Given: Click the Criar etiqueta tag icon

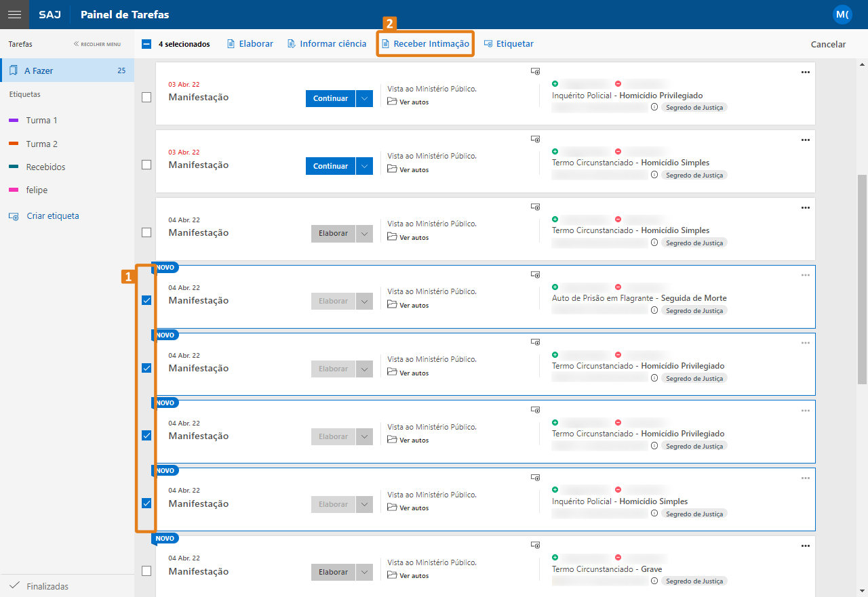Looking at the screenshot, I should point(14,216).
